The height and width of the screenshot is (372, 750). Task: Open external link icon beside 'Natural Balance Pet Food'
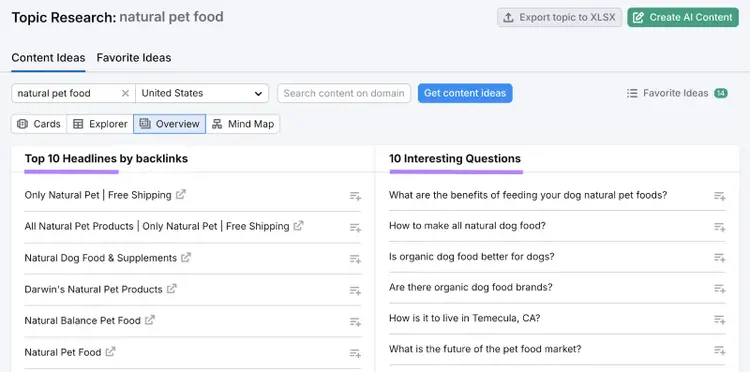point(150,320)
